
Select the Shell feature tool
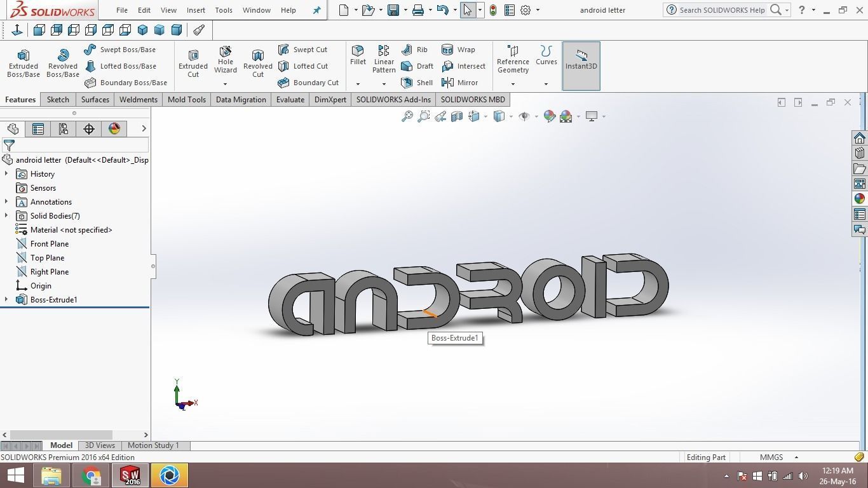[x=416, y=82]
